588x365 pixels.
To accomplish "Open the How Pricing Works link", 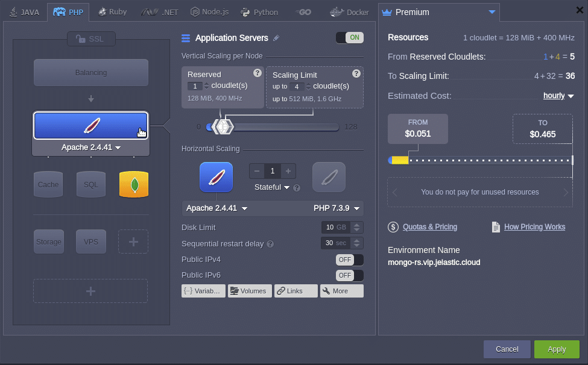I will (534, 227).
